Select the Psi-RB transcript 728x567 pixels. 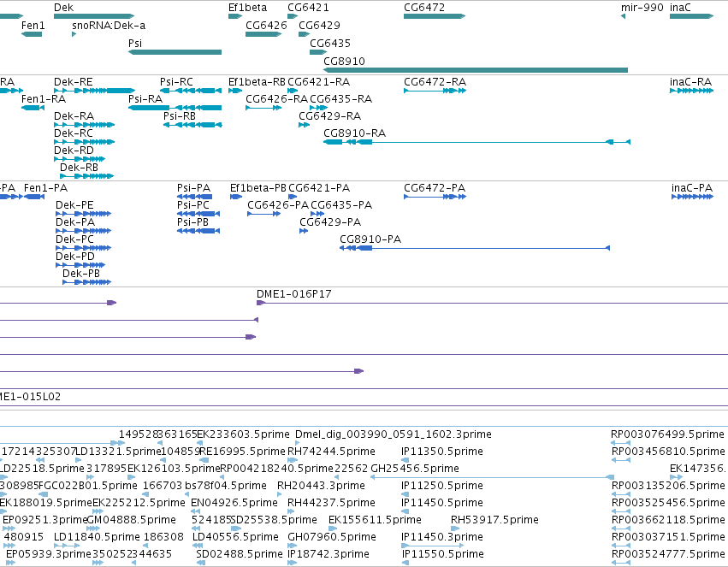pos(192,125)
